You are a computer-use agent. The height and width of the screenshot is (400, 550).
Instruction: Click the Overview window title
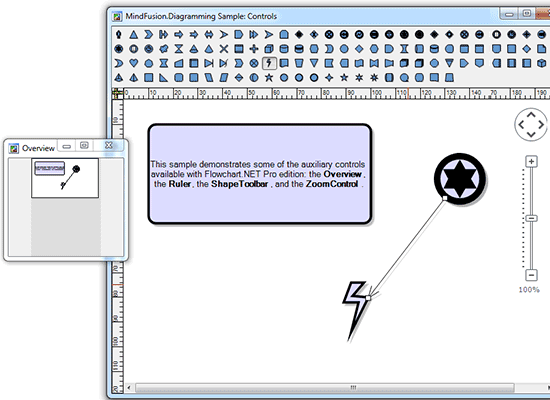tap(38, 148)
